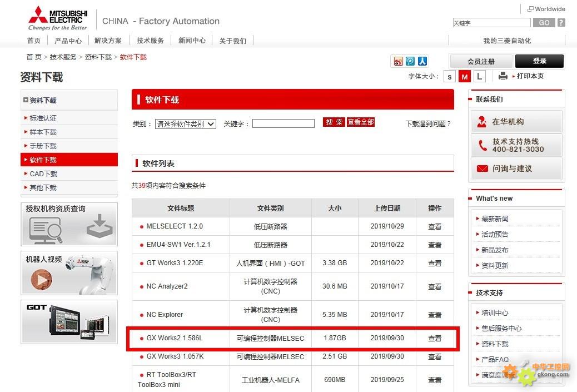Click the black 登录 button
577x392 pixels.
[539, 61]
